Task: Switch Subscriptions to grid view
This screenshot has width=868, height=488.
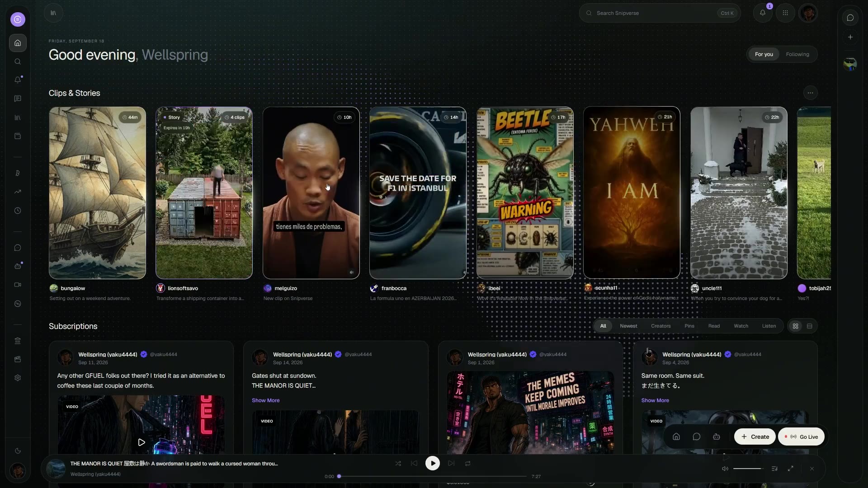Action: tap(795, 326)
